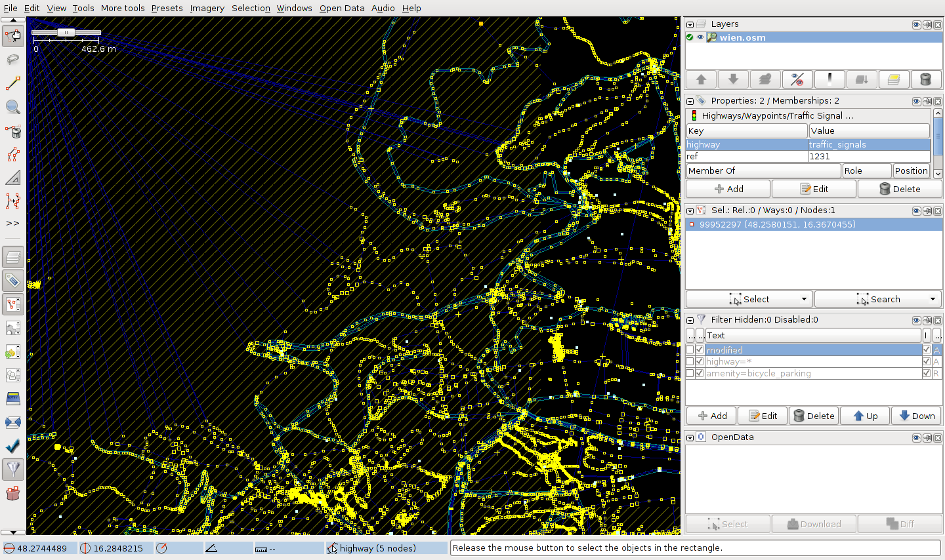Check enable box for amenity=bicycle_parking filter

[x=690, y=373]
